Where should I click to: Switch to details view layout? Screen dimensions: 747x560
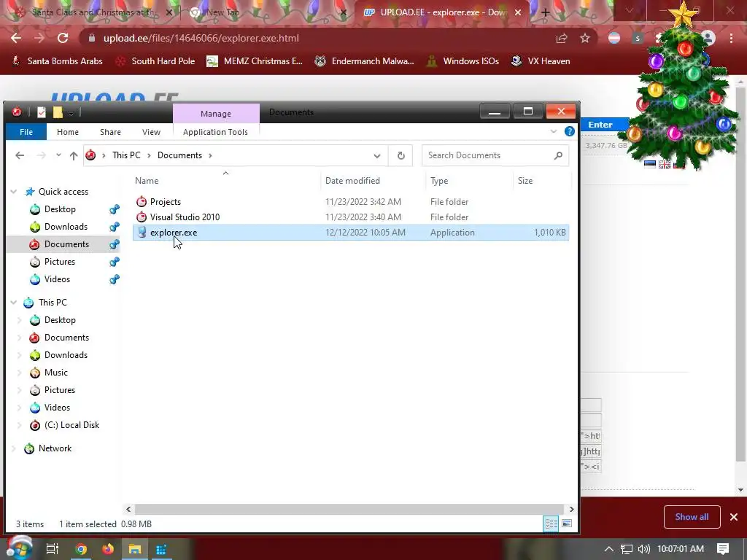(551, 524)
